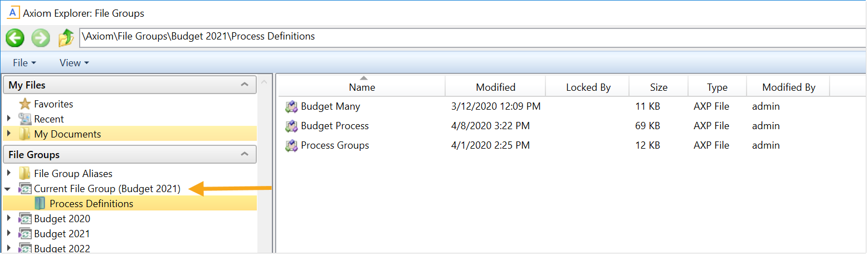Screen dimensions: 868x255
Task: Collapse the My Files panel section
Action: [x=244, y=85]
